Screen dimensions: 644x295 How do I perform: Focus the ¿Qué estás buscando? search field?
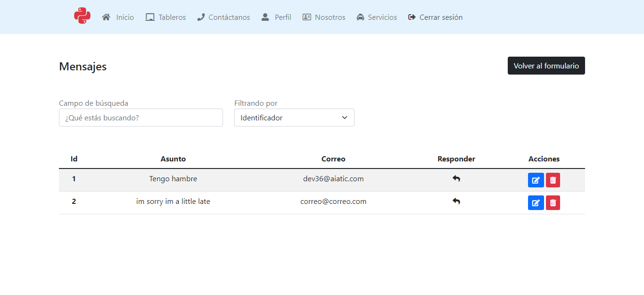pyautogui.click(x=141, y=118)
